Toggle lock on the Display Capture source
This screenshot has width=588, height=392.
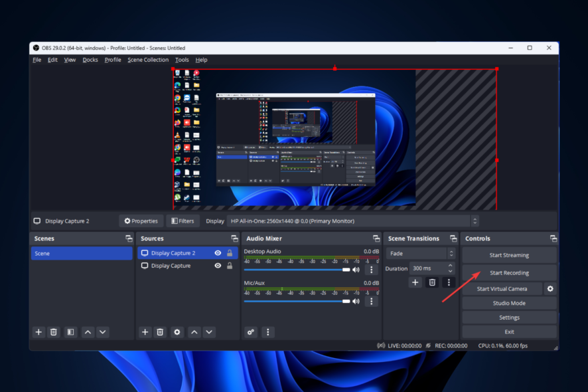click(230, 266)
